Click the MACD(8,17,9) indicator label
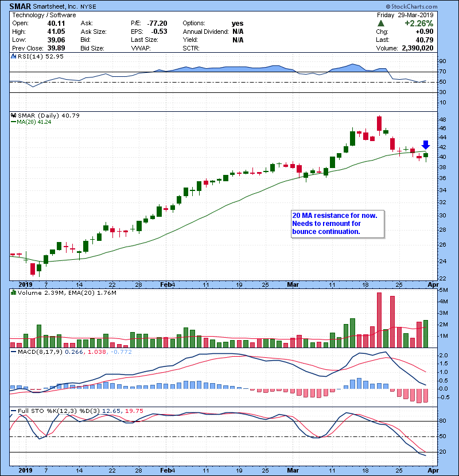This screenshot has height=476, width=459. (x=40, y=352)
